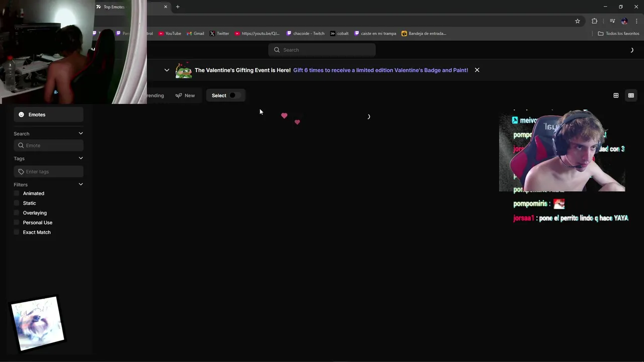The width and height of the screenshot is (644, 362).
Task: Switch to large grid view
Action: 616,96
